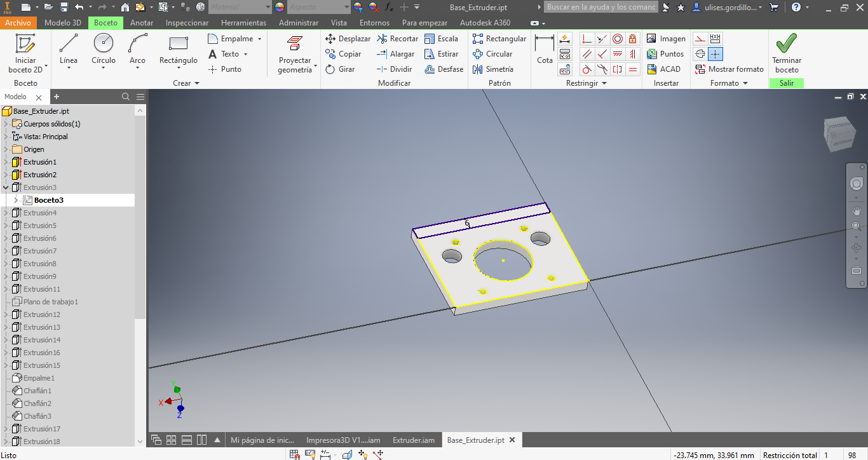Click the Circular pattern button
The height and width of the screenshot is (460, 868).
coord(492,54)
